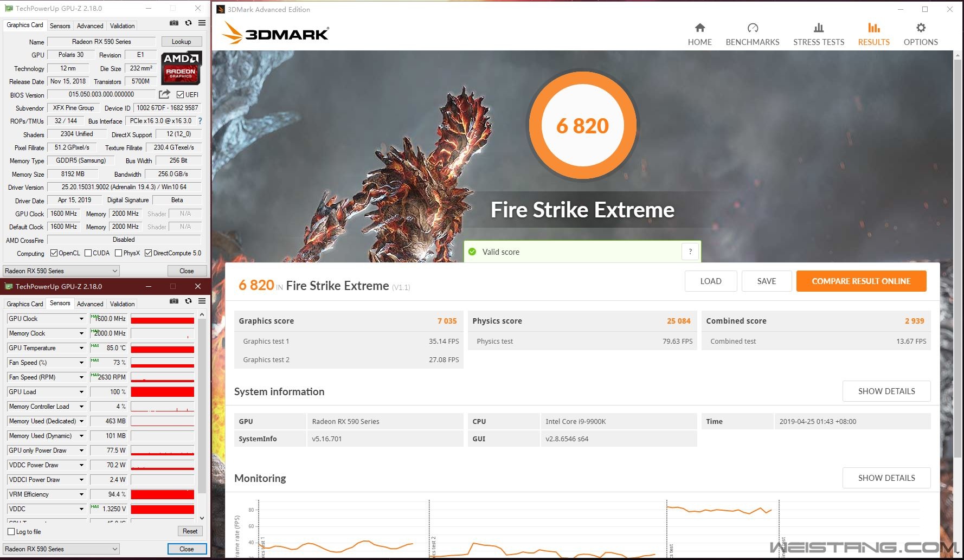Open the STRESS TESTS chart icon
The height and width of the screenshot is (560, 964).
[819, 28]
